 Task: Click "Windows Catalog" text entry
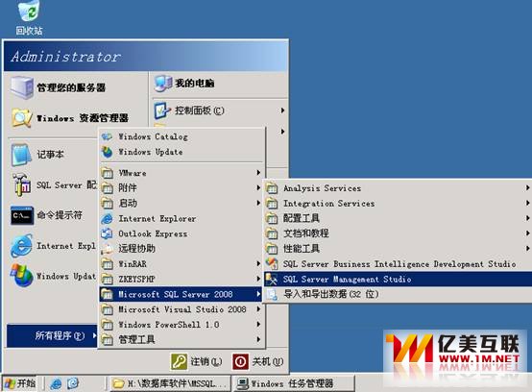tap(153, 136)
